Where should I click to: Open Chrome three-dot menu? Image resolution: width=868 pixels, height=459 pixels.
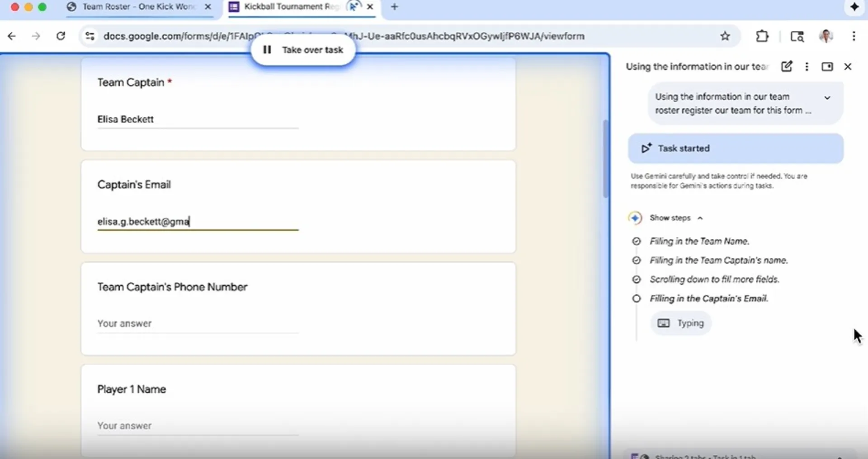pyautogui.click(x=854, y=36)
